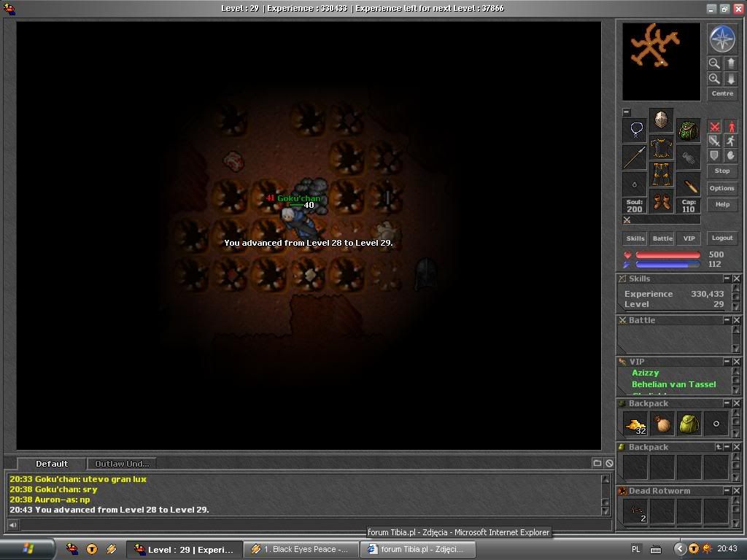Select the amulet necklace slot
The width and height of the screenshot is (747, 560).
635,130
